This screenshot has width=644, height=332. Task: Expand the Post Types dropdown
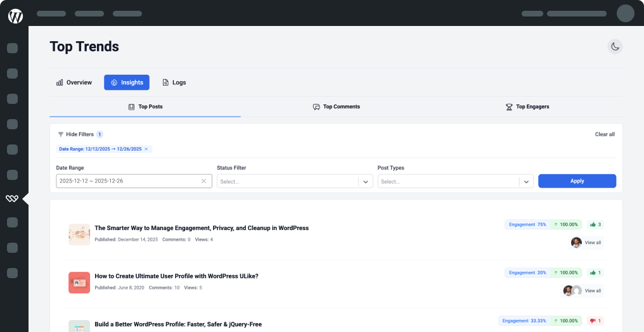526,182
